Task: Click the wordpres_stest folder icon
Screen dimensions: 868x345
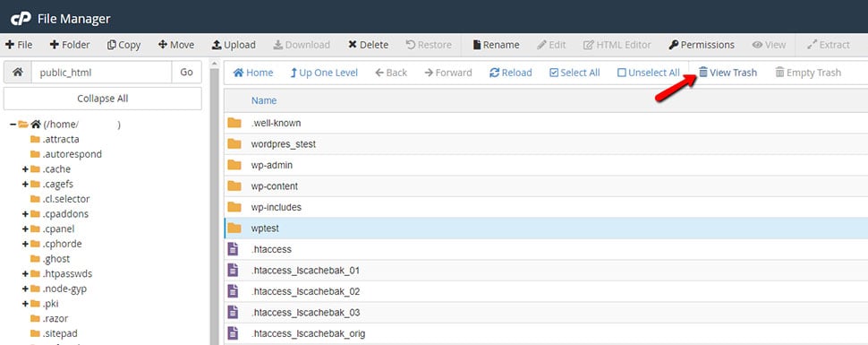Action: tap(234, 144)
